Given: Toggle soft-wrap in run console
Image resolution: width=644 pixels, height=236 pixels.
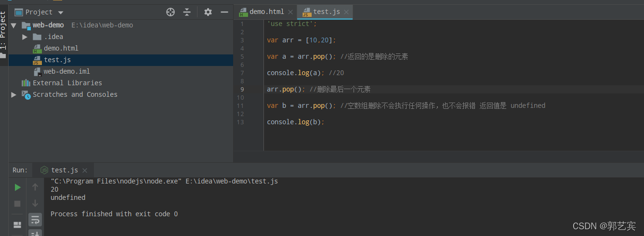Looking at the screenshot, I should pos(35,220).
